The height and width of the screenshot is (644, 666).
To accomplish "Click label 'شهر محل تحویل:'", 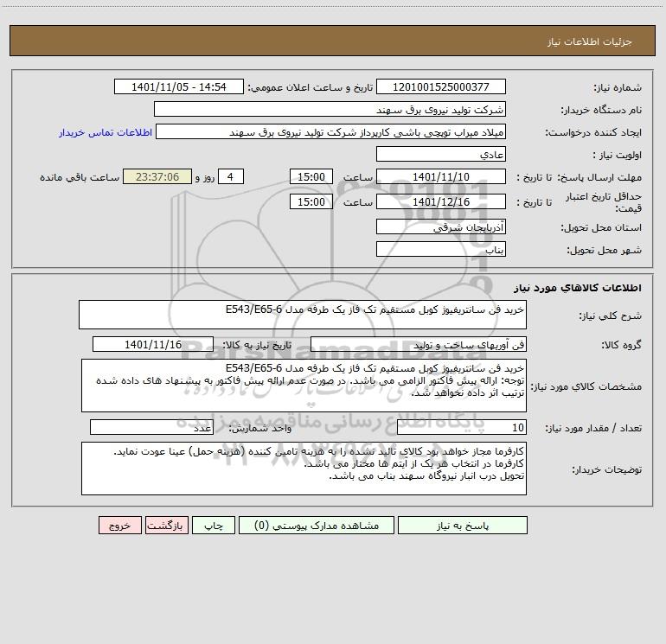I will [604, 251].
